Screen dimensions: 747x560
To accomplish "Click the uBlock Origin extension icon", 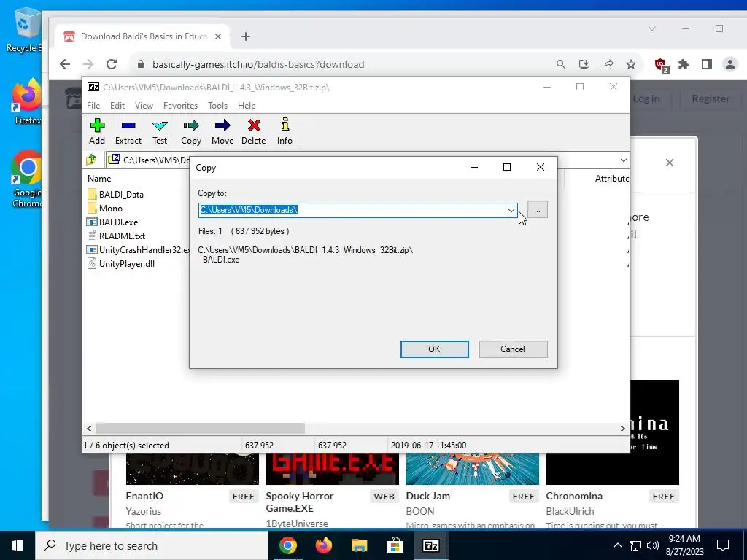I will pyautogui.click(x=662, y=65).
